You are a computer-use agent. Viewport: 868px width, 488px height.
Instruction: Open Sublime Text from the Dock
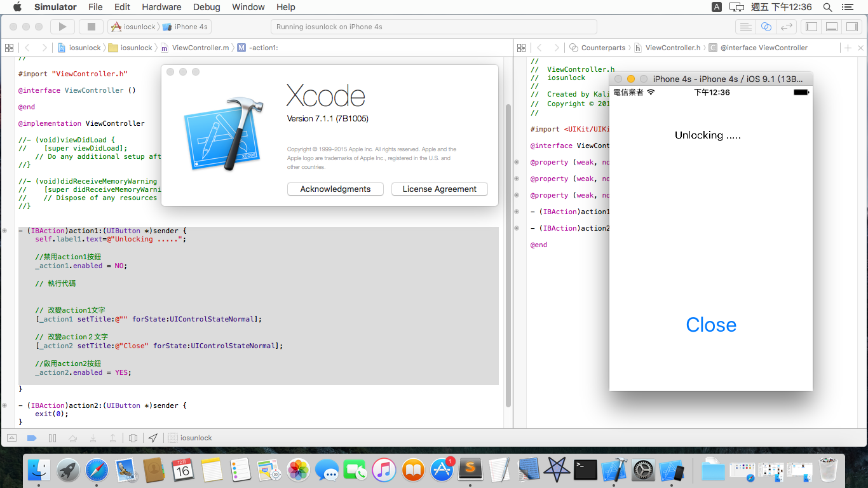pyautogui.click(x=471, y=470)
